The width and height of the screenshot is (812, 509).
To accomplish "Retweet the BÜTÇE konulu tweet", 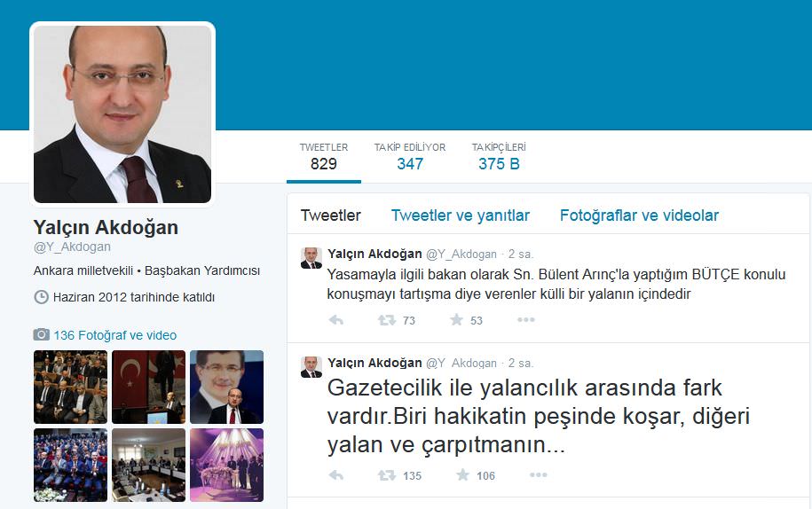I will click(387, 320).
